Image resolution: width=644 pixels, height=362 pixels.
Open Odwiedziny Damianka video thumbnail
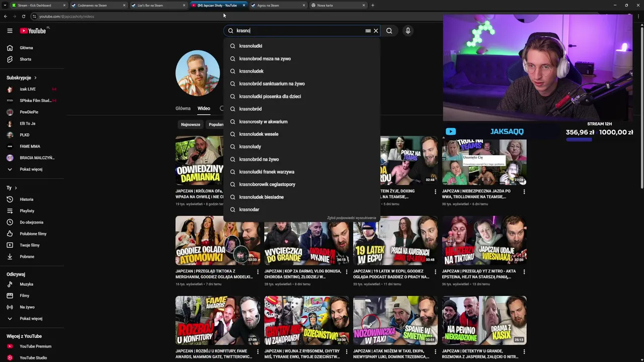pos(199,160)
